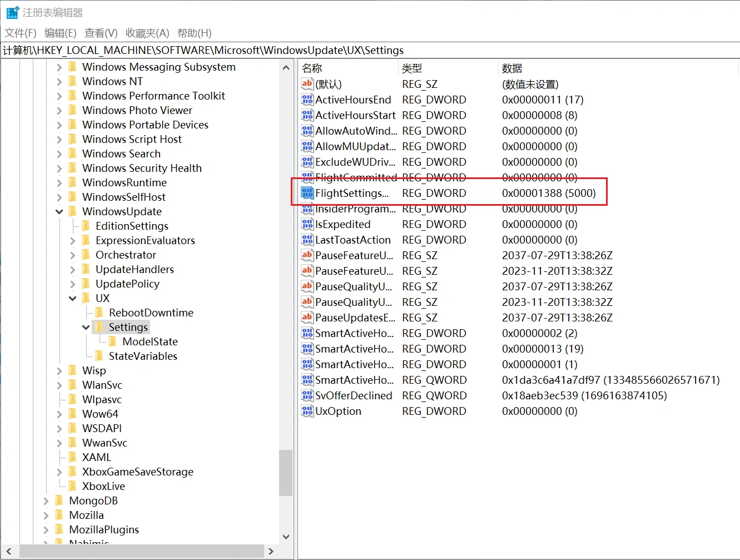Sort values by the 名称 column header
Image resolution: width=740 pixels, height=560 pixels.
312,68
